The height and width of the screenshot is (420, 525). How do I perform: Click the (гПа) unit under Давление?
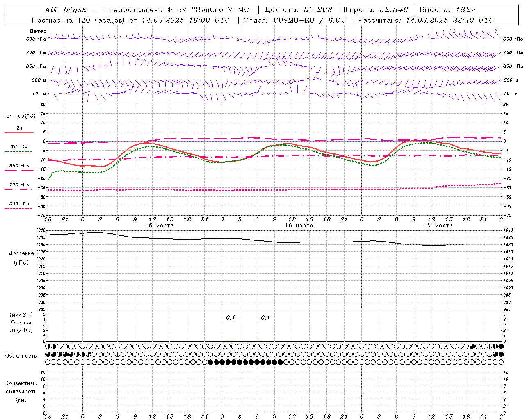[21, 263]
